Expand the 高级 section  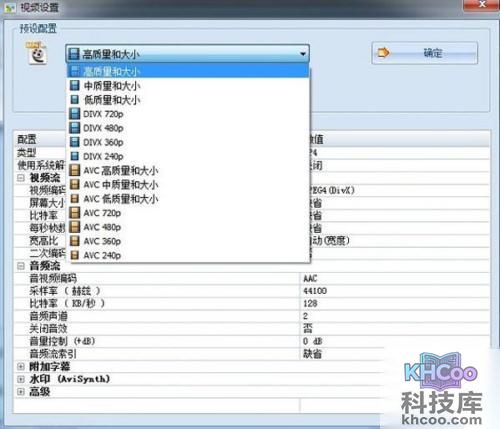click(21, 392)
